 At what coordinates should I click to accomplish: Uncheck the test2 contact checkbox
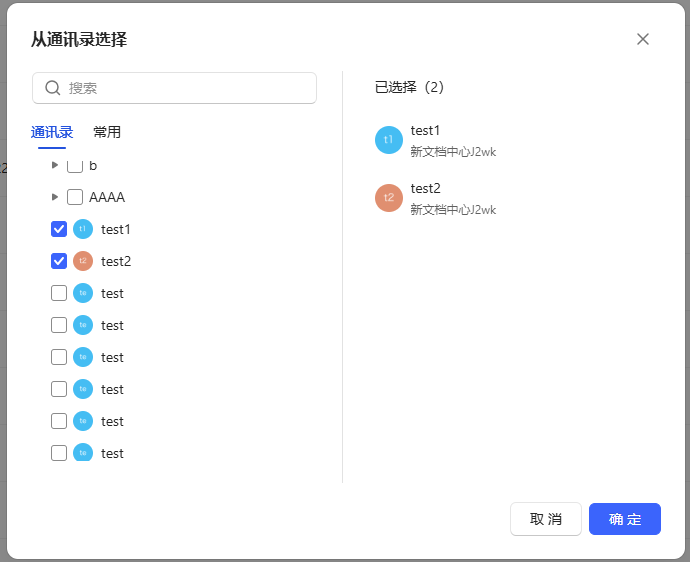59,261
